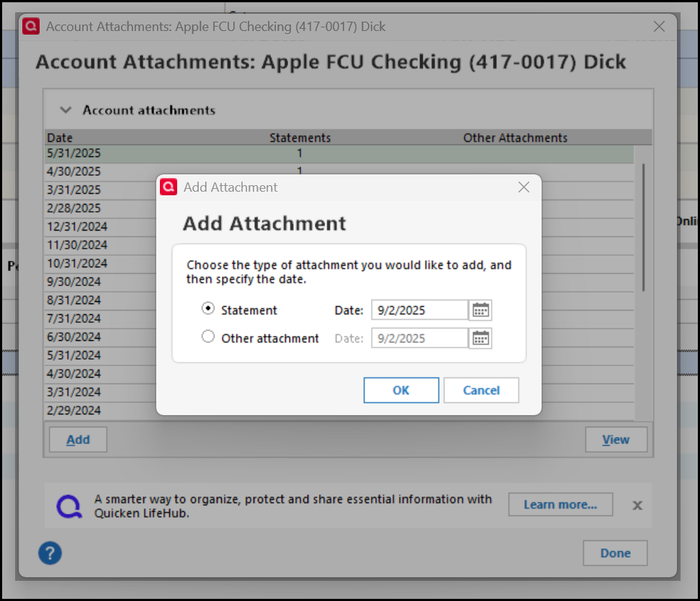Close the Add Attachment dialog
Image resolution: width=700 pixels, height=601 pixels.
click(524, 187)
